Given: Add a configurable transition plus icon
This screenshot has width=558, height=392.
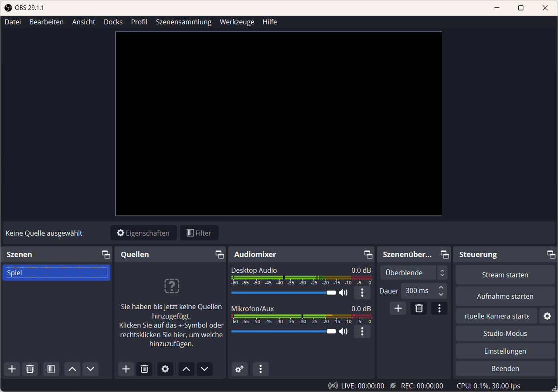Looking at the screenshot, I should click(398, 308).
